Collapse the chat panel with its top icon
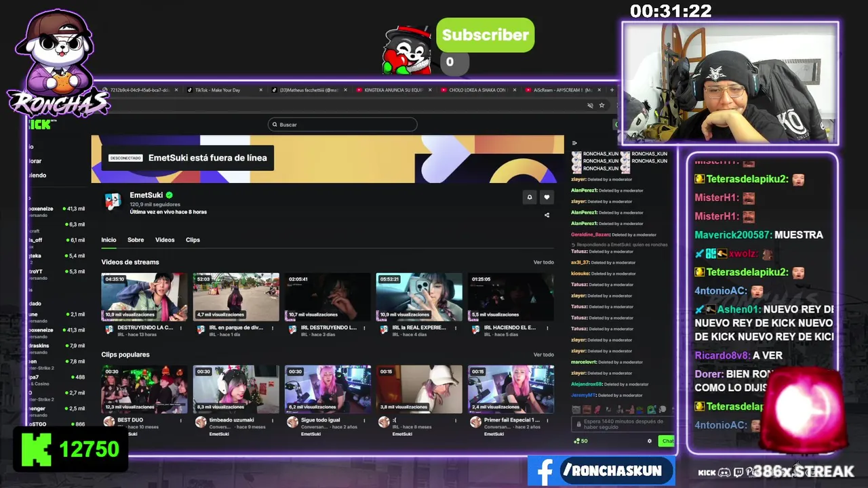 (574, 143)
